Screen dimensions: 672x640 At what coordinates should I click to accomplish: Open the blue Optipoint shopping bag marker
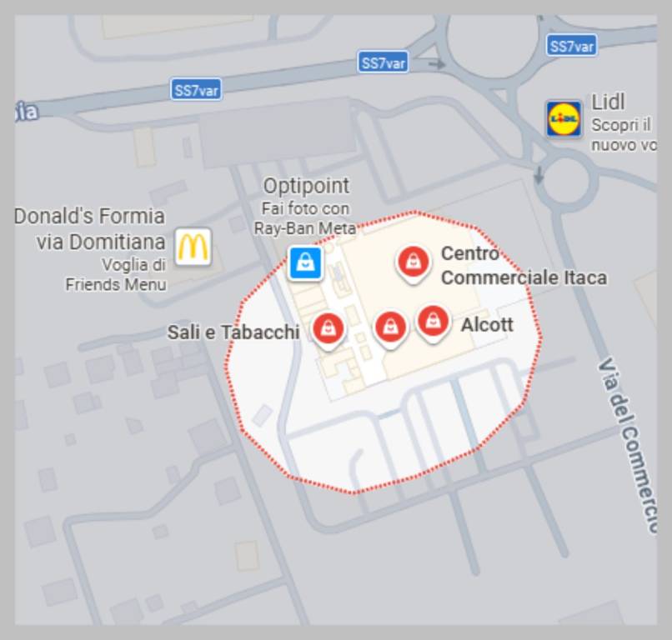(305, 263)
